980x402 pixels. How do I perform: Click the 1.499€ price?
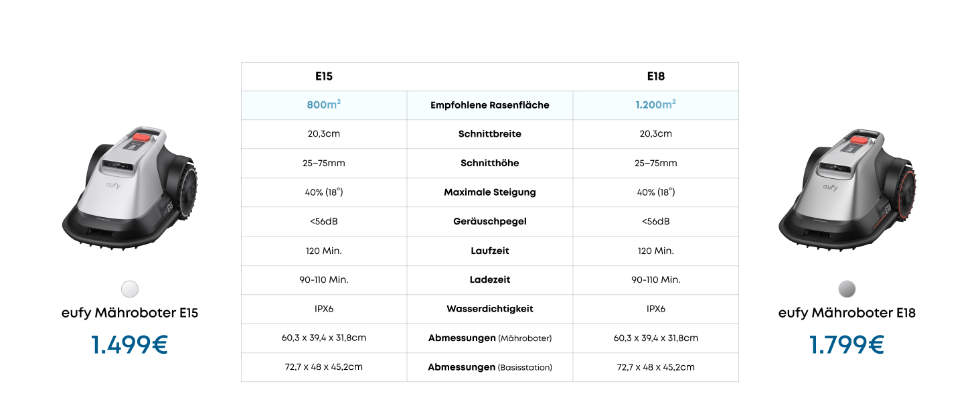pos(130,345)
